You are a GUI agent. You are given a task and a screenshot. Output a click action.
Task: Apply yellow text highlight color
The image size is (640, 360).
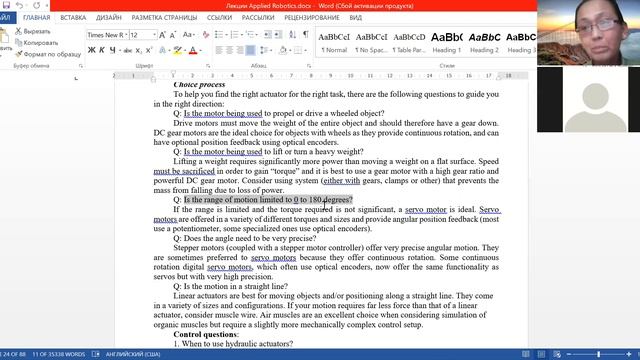pos(177,50)
